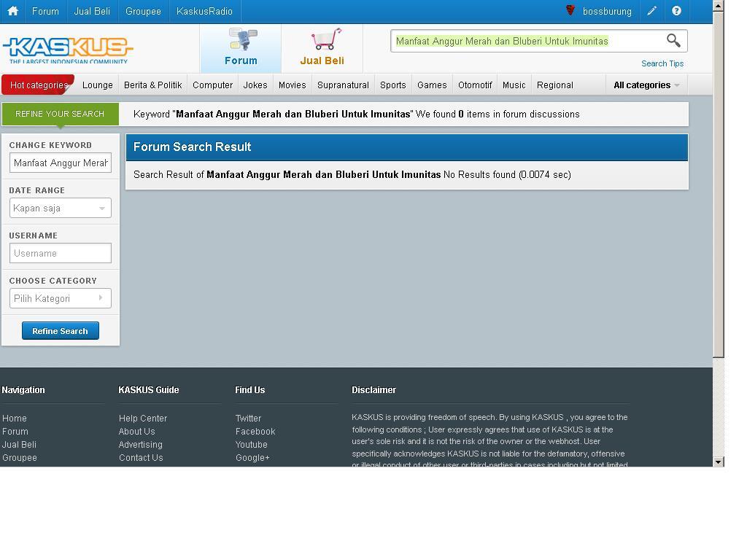Focus the Username filter field
This screenshot has height=560, width=747.
(x=61, y=253)
